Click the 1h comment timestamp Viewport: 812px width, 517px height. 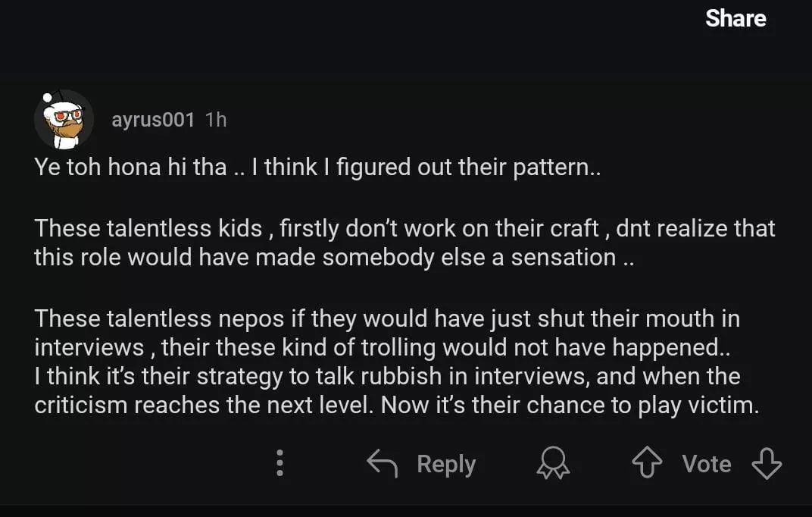[x=216, y=120]
